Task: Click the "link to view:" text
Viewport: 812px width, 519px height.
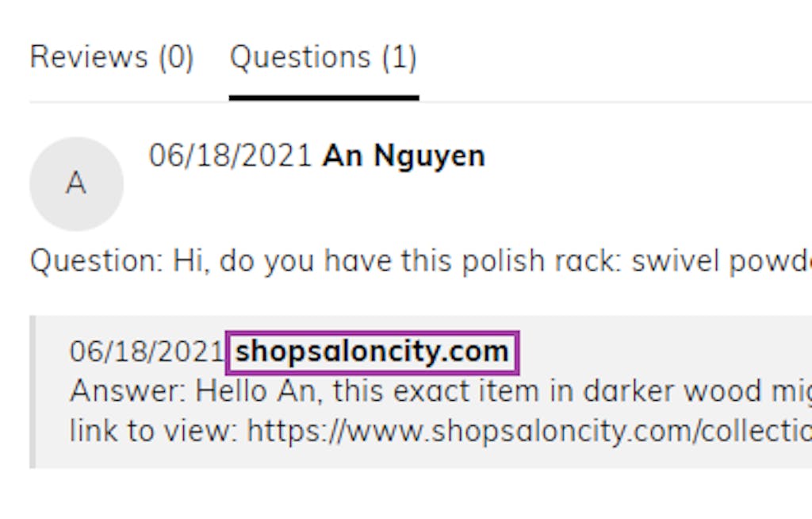Action: tap(155, 431)
